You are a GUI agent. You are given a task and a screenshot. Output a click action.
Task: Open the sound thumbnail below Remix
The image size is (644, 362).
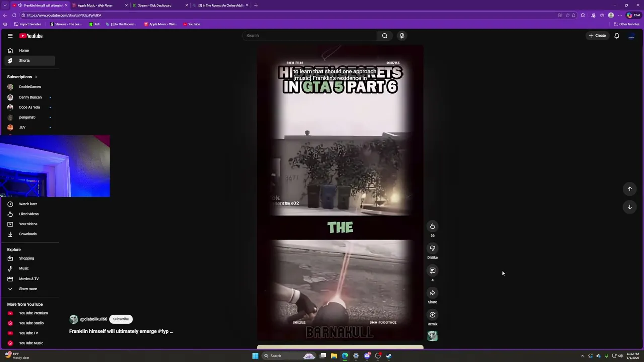[x=432, y=336]
